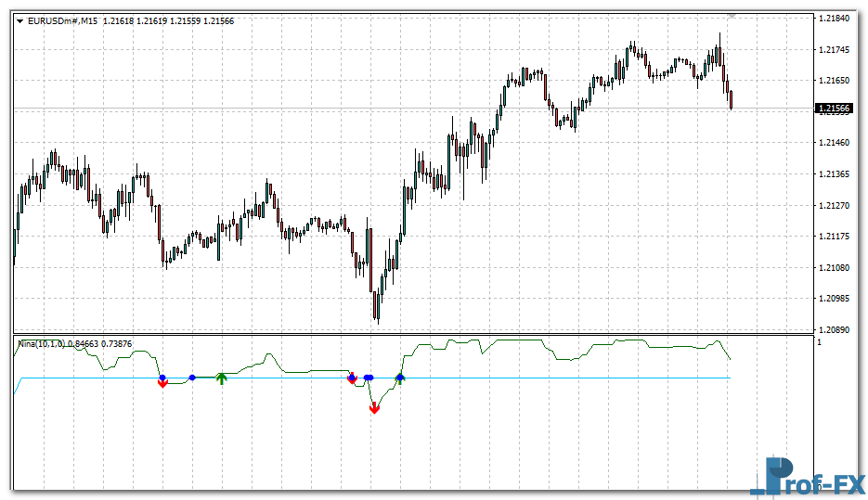Click the blue up arrow signal
868x500 pixels.
[x=400, y=378]
